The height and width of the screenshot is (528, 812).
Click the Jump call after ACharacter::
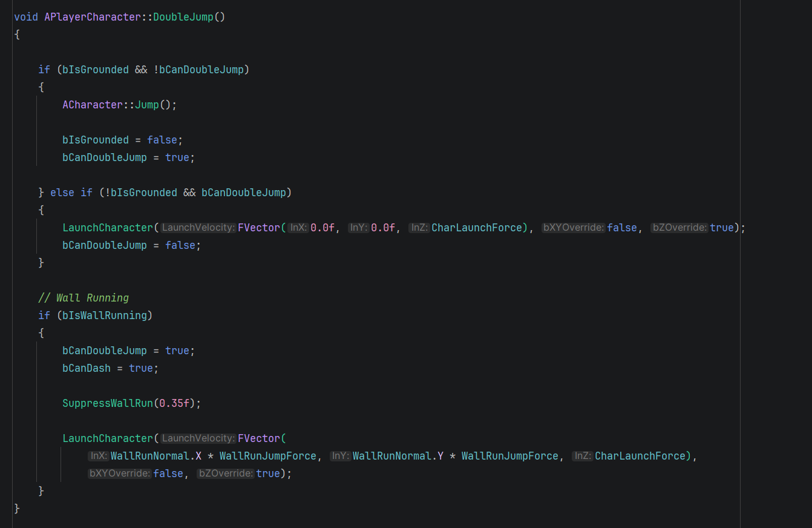click(x=146, y=105)
